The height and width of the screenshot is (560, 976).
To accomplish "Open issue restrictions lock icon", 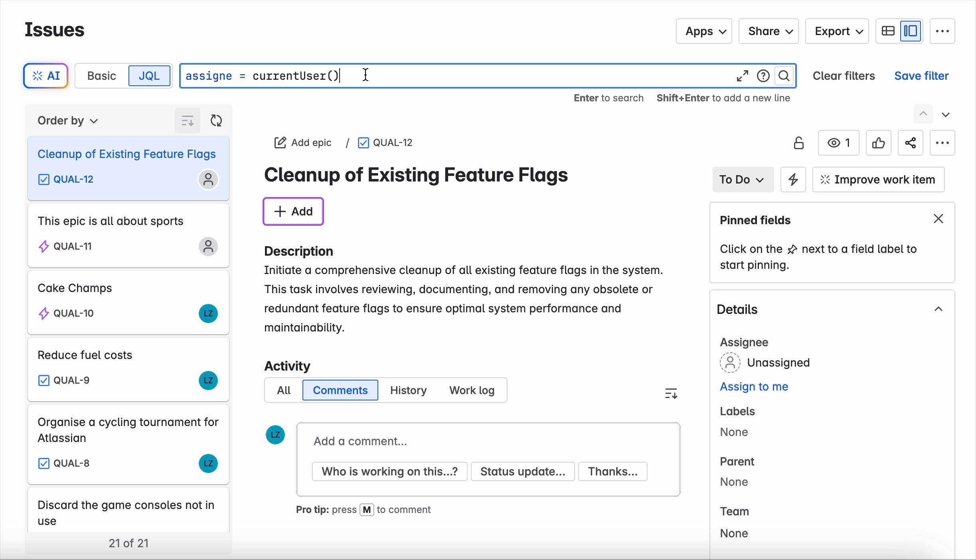I will coord(798,143).
